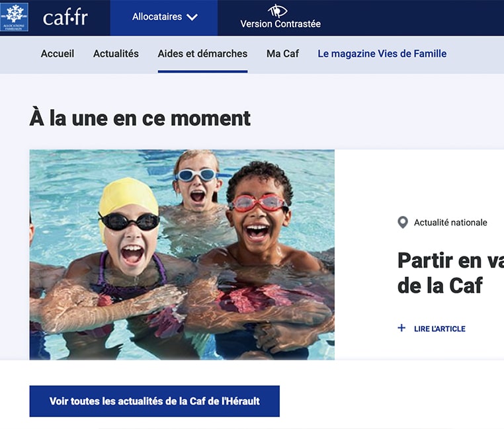
Task: Expand the Allocataires chevron arrow
Action: point(192,17)
